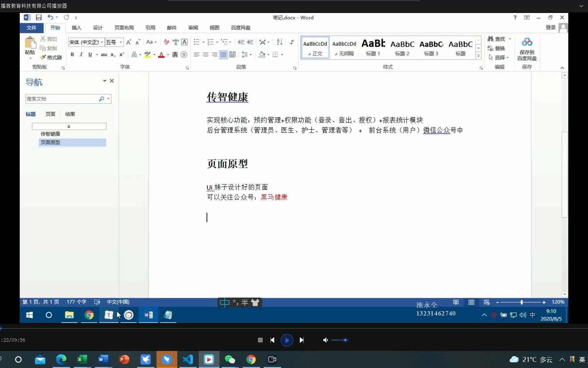Switch to Read Mode view in status bar
The width and height of the screenshot is (588, 368).
(456, 302)
